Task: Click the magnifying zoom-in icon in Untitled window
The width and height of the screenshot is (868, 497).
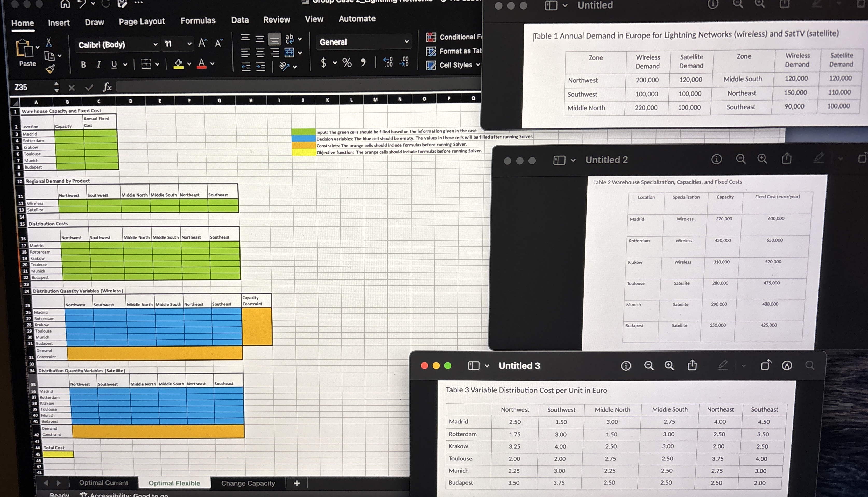Action: pos(759,4)
